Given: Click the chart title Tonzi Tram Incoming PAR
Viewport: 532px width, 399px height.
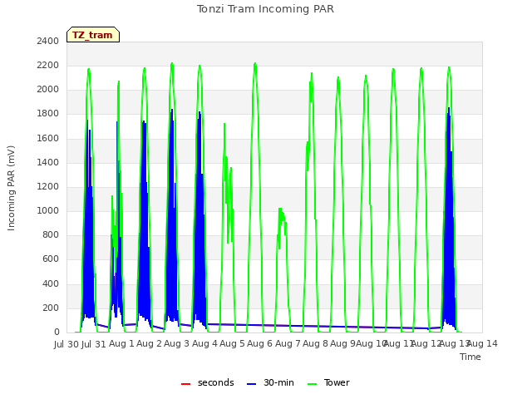Looking at the screenshot, I should (x=265, y=9).
